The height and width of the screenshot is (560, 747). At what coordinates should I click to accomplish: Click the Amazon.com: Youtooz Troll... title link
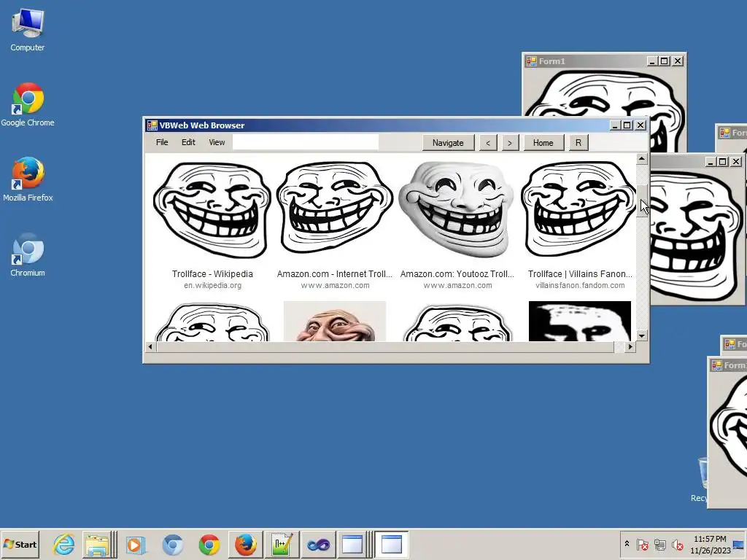click(x=457, y=274)
